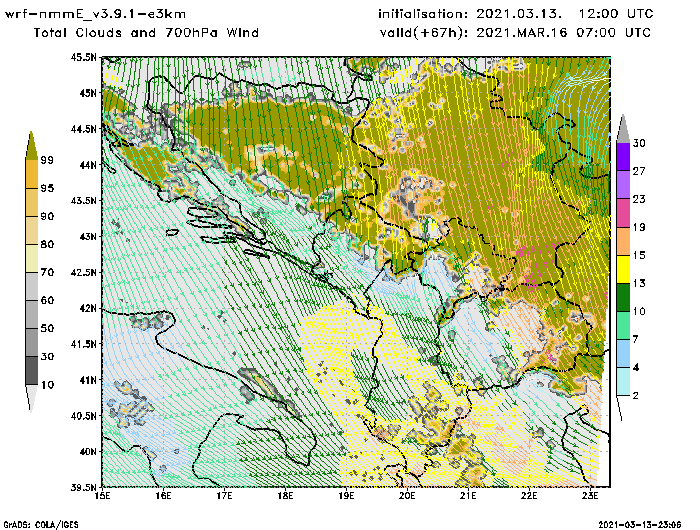The width and height of the screenshot is (700, 530).
Task: Click the olive triangle above 99 in cloud legend
Action: (x=31, y=146)
